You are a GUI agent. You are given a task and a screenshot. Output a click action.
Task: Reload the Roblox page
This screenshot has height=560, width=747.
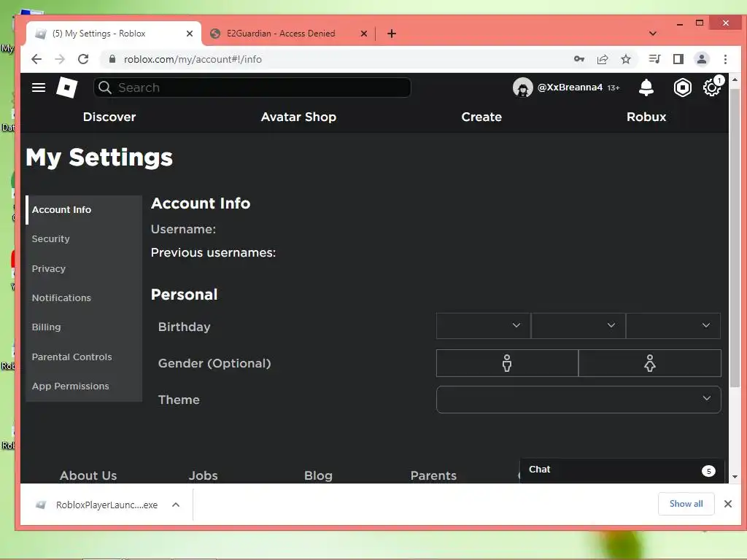tap(83, 59)
